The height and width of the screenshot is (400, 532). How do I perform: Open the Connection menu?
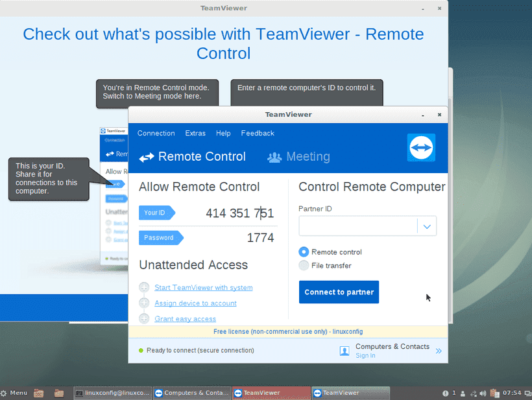tap(156, 133)
